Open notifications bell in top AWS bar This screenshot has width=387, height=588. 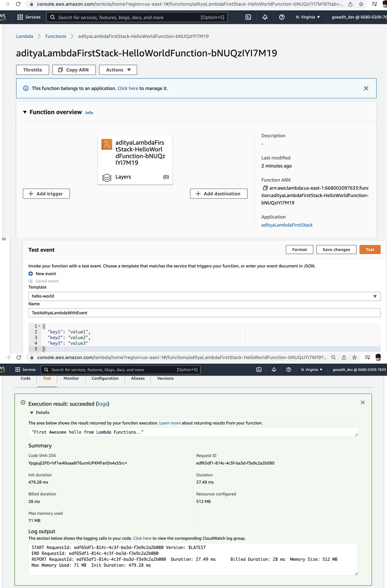point(265,17)
